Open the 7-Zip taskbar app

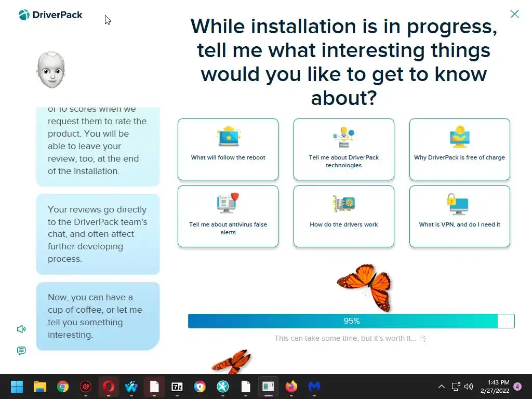click(x=177, y=387)
